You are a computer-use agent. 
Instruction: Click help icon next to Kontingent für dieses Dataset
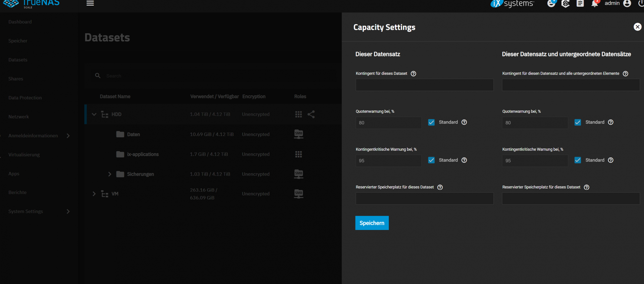click(x=414, y=74)
